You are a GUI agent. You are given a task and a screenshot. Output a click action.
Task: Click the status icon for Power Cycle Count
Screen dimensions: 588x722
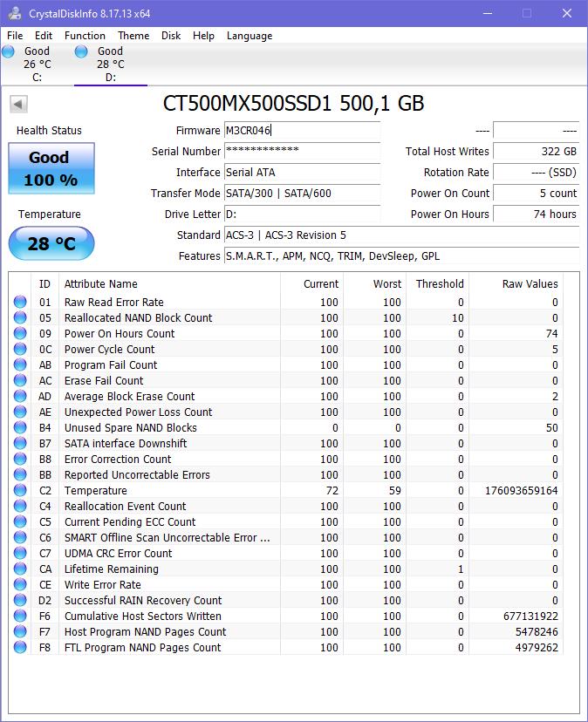(20, 349)
